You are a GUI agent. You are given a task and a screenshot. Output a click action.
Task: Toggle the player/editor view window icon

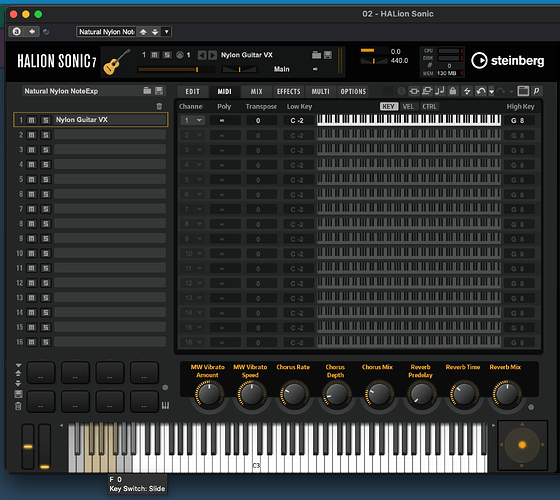[x=523, y=91]
